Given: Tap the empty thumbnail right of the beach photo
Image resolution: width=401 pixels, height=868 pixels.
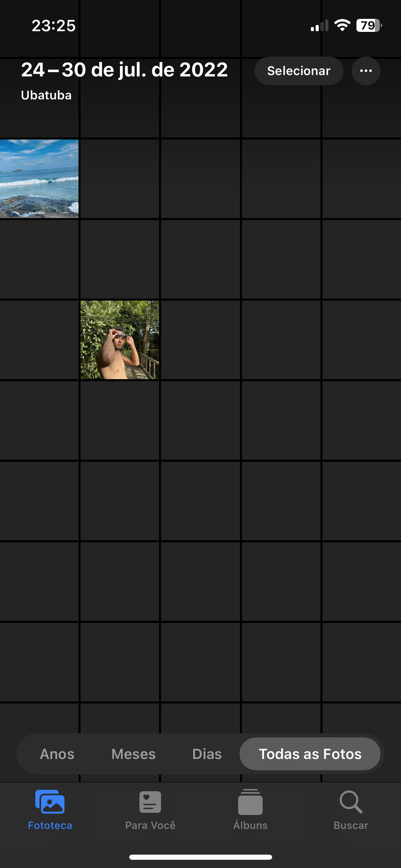Looking at the screenshot, I should [120, 179].
